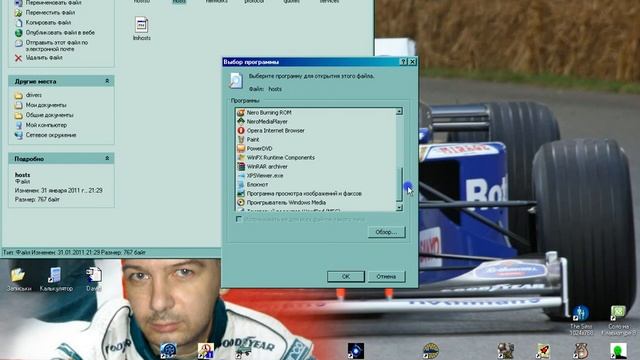The height and width of the screenshot is (360, 640).
Task: Open The Sims desktop shortcut
Action: pos(581,320)
